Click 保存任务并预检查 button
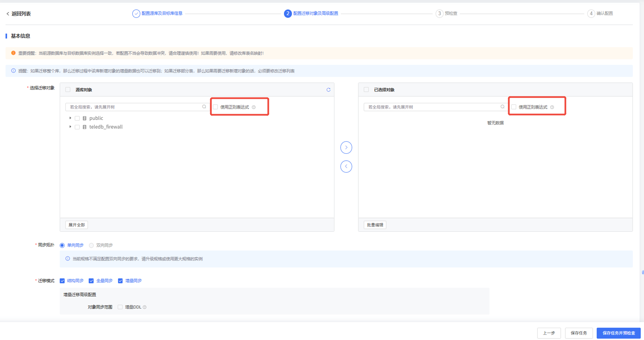Screen dimensions: 644x340 pyautogui.click(x=618, y=333)
